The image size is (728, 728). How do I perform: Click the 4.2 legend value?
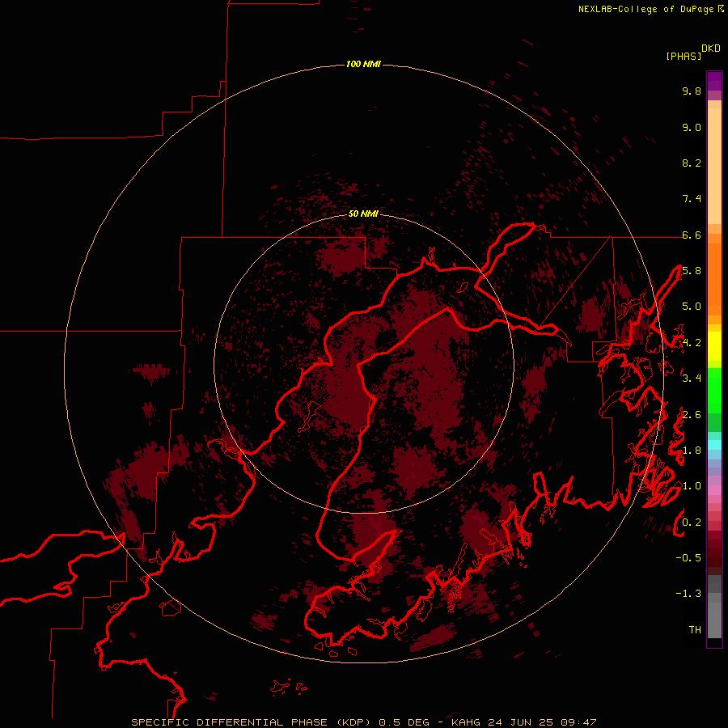coord(692,343)
